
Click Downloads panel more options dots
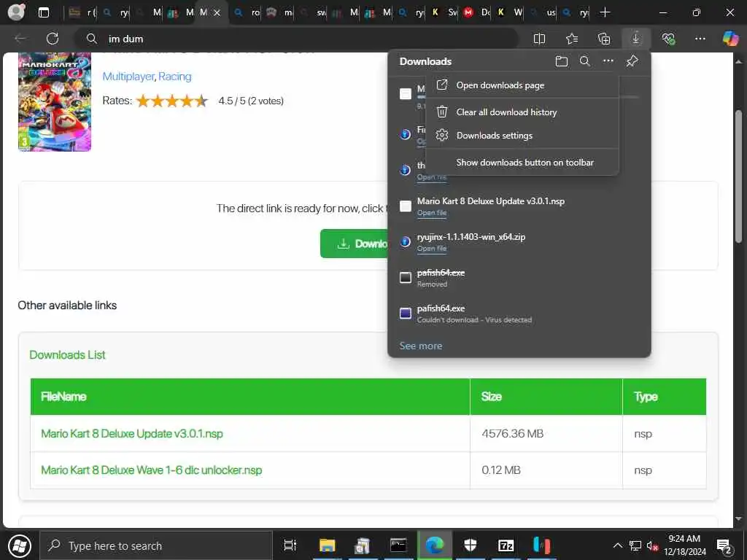coord(608,61)
